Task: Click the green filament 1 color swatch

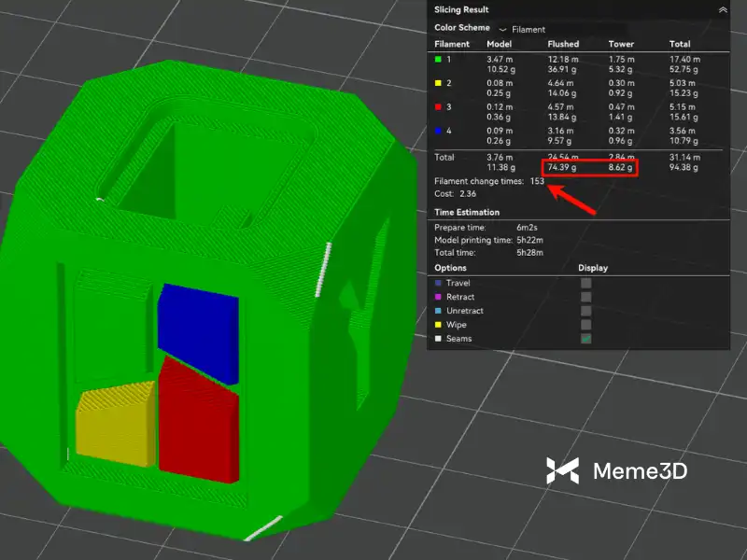Action: pos(439,59)
